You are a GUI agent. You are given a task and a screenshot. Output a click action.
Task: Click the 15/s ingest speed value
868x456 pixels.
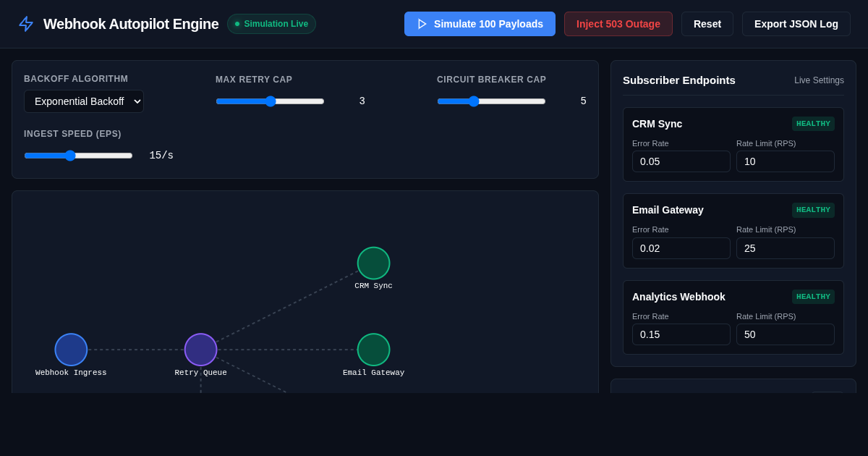[161, 156]
